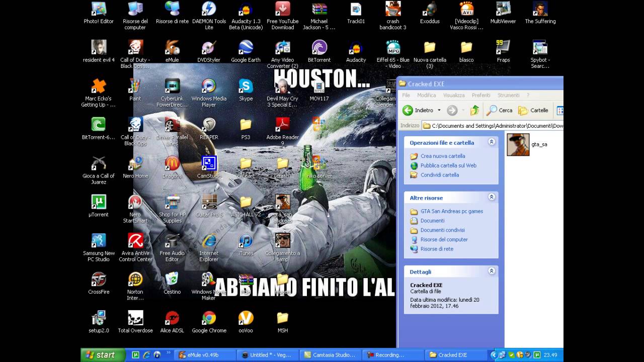
Task: Go up one folder level
Action: point(474,110)
